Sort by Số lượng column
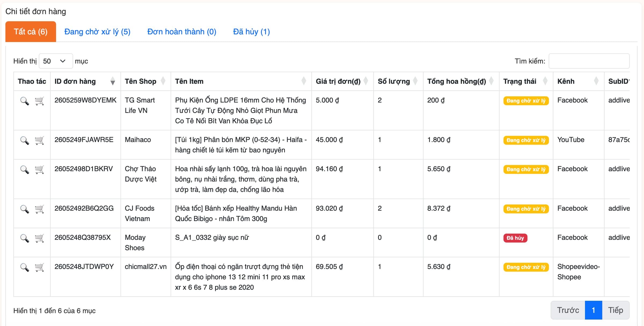The width and height of the screenshot is (644, 326). pyautogui.click(x=398, y=81)
